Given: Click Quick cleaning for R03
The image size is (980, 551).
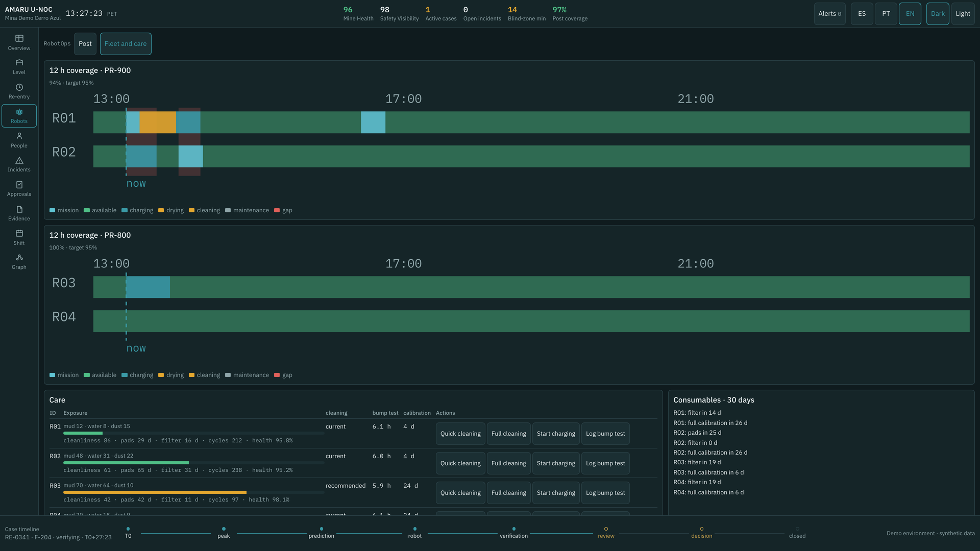Looking at the screenshot, I should [x=460, y=493].
